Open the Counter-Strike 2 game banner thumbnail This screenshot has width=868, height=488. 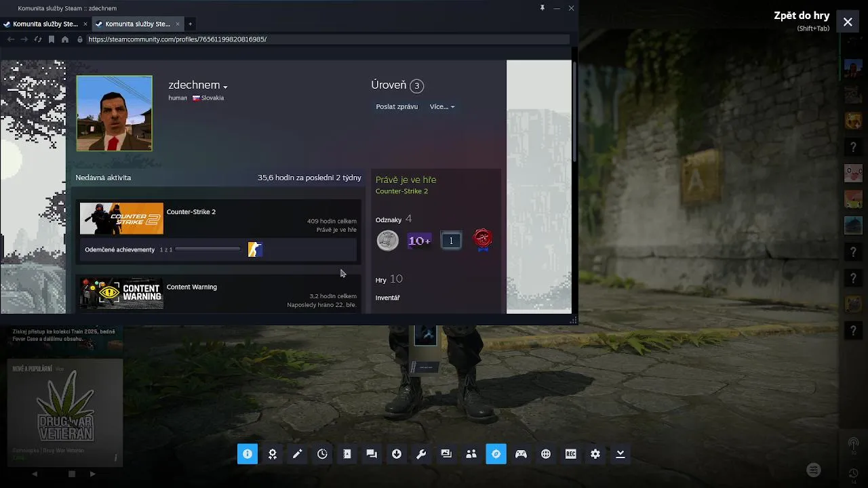tap(121, 218)
